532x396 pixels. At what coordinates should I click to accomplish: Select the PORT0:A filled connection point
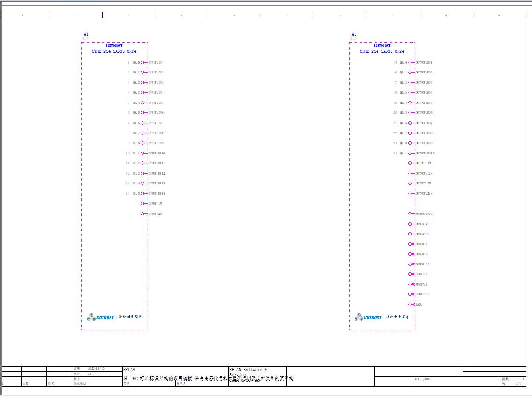point(412,244)
